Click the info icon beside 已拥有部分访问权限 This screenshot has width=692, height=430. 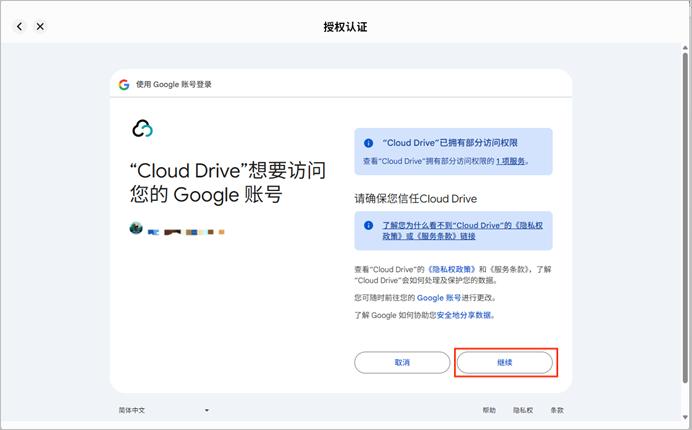[x=368, y=143]
